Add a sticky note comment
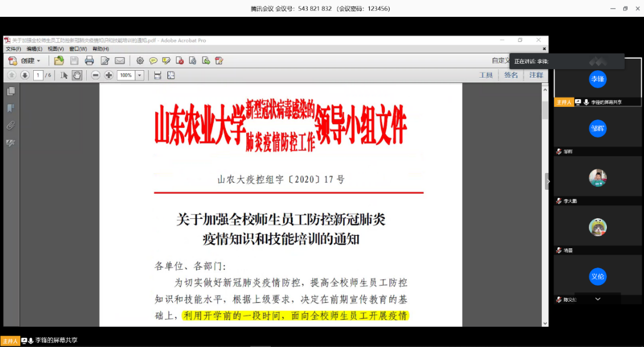 point(153,60)
